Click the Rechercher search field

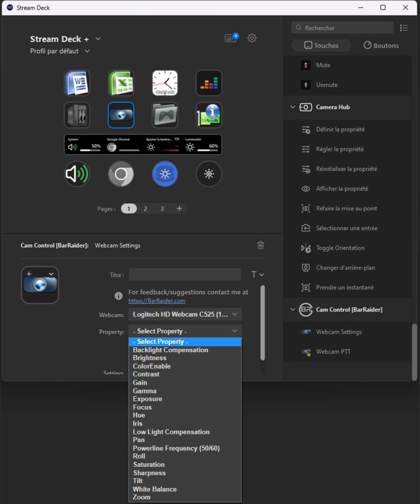pos(342,28)
